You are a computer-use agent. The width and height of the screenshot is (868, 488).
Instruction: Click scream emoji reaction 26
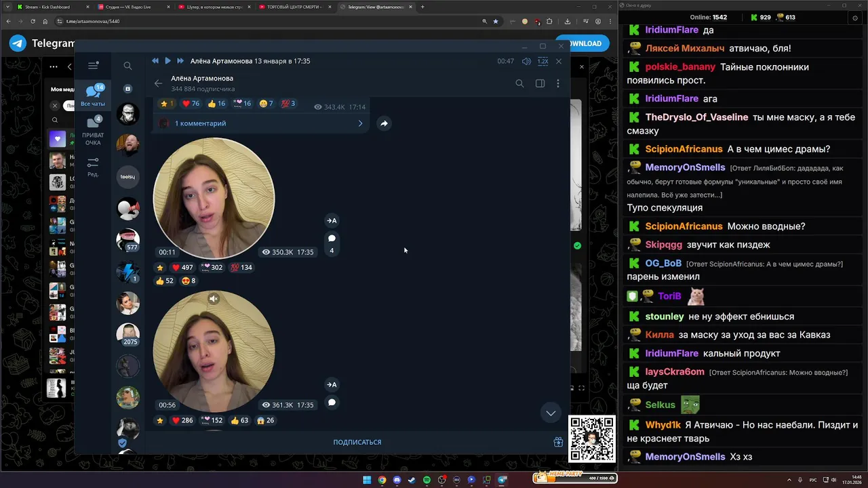coord(265,420)
